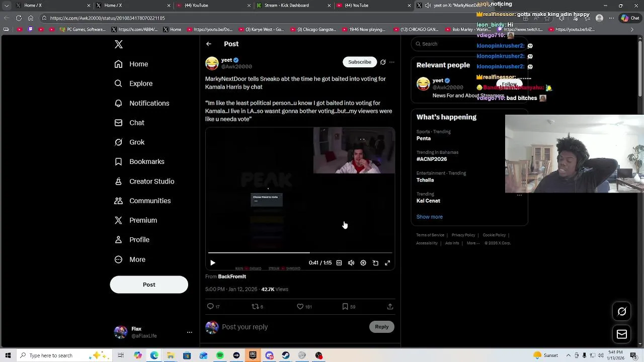
Task: Open the post's three-dot more menu
Action: (x=392, y=62)
